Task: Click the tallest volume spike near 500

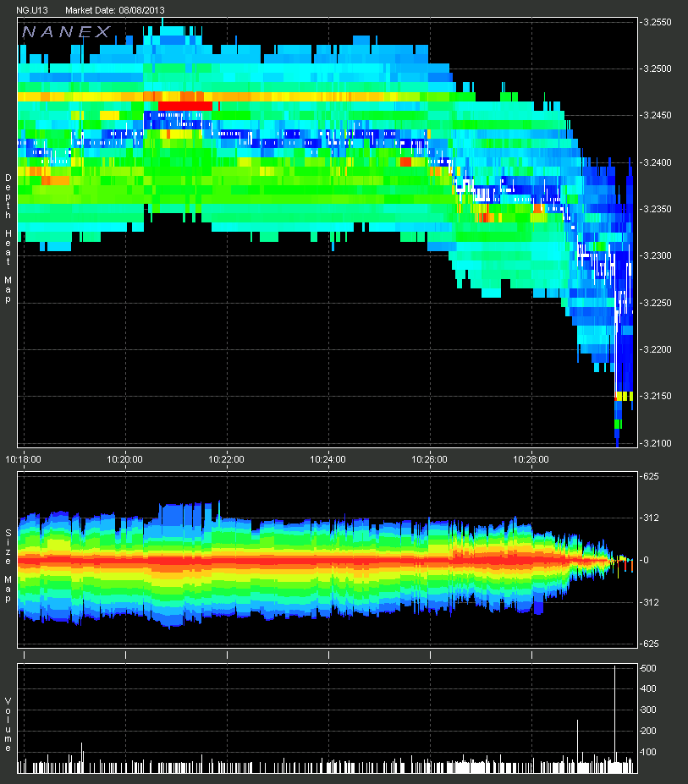Action: tap(615, 719)
